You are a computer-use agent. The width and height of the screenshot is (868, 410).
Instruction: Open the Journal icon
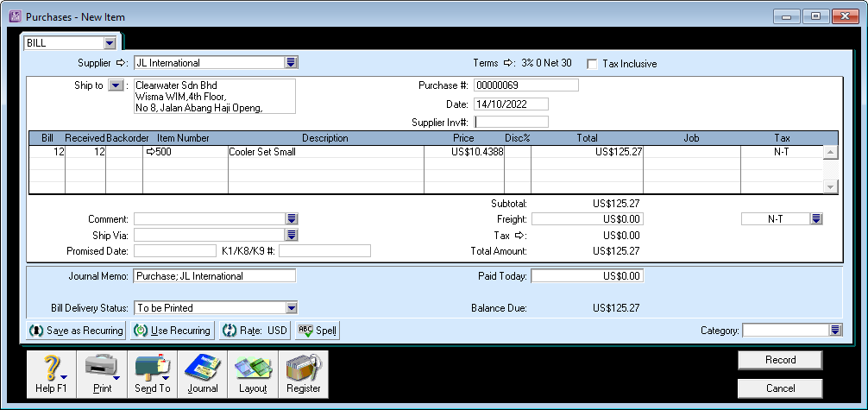(202, 373)
